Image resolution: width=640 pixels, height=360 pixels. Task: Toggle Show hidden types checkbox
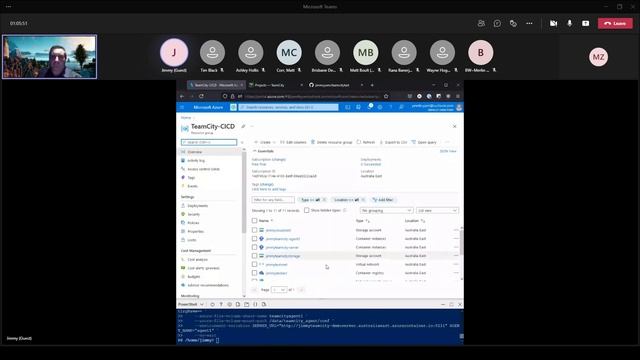point(307,210)
